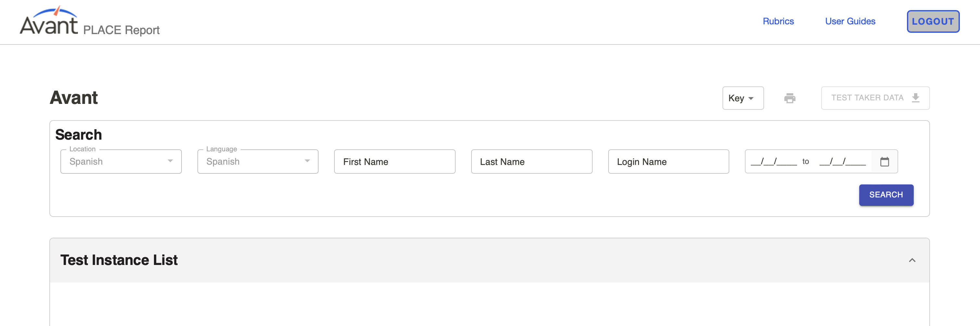Click the collapse chevron on Test Instance List

911,260
